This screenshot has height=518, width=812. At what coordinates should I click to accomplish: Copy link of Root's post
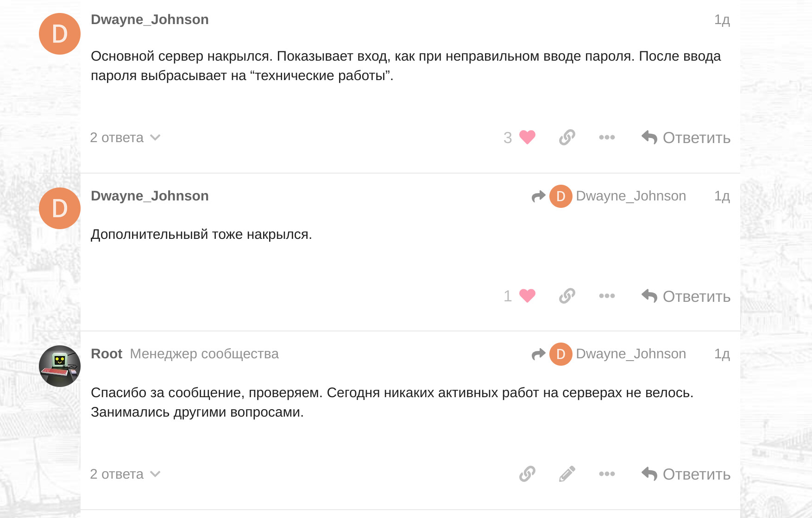click(x=527, y=474)
